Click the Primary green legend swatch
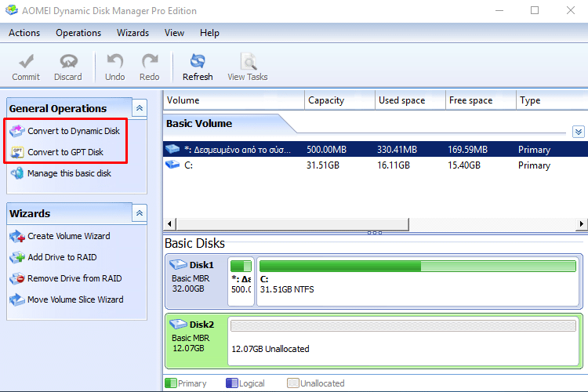This screenshot has width=588, height=392. pyautogui.click(x=171, y=383)
